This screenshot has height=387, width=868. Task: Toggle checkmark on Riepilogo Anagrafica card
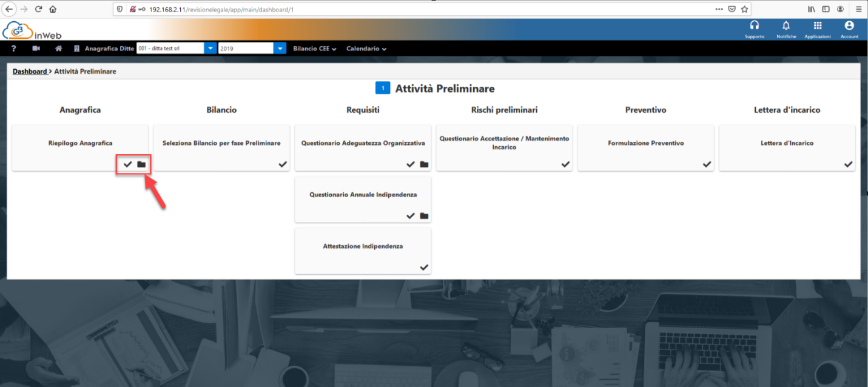(x=127, y=164)
